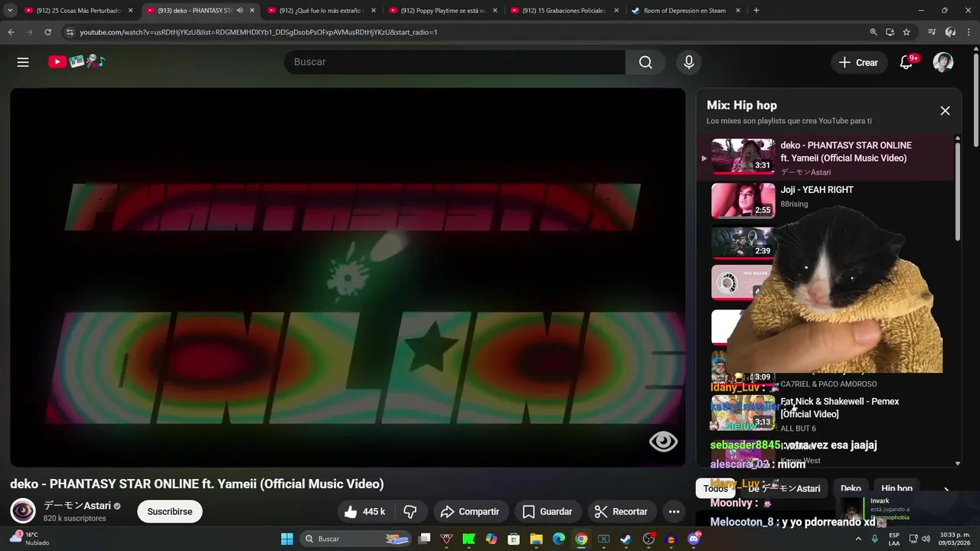Open YouTube notifications bell

(x=906, y=63)
